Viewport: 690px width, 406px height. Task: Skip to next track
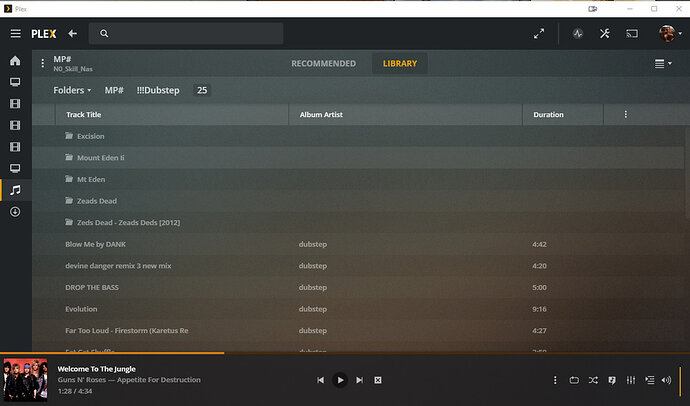360,380
